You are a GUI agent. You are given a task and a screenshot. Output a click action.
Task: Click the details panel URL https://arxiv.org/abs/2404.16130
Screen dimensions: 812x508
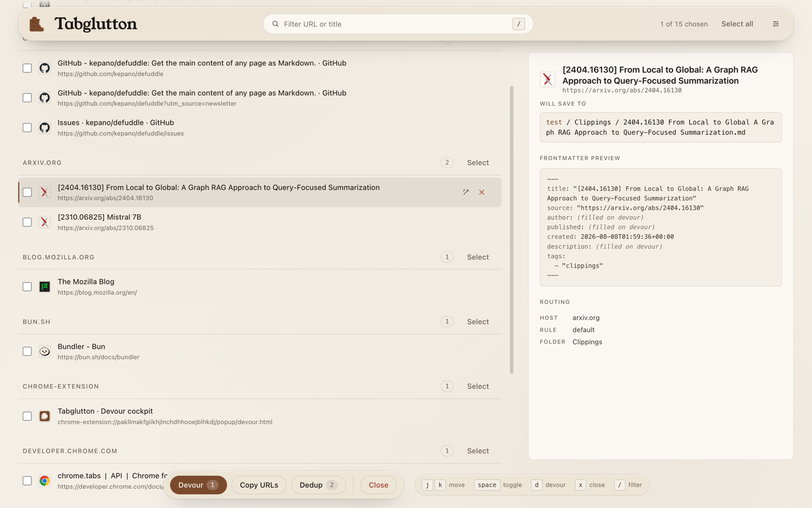(622, 90)
